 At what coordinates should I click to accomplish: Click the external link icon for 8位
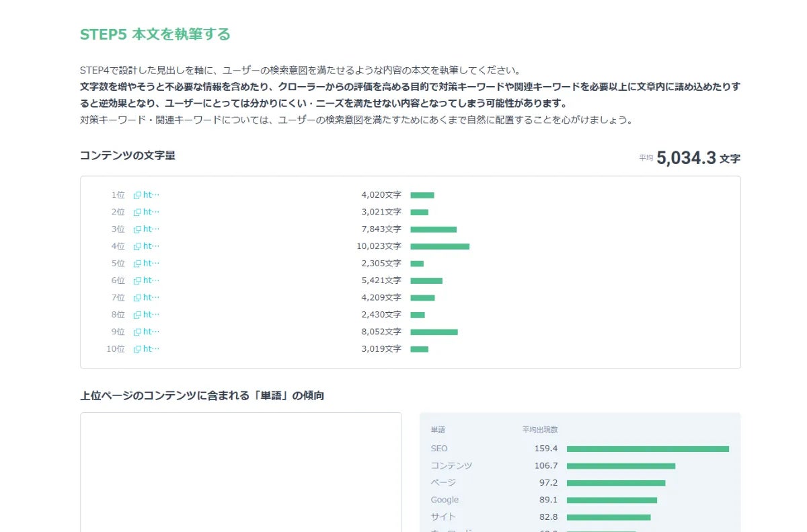[x=137, y=315]
